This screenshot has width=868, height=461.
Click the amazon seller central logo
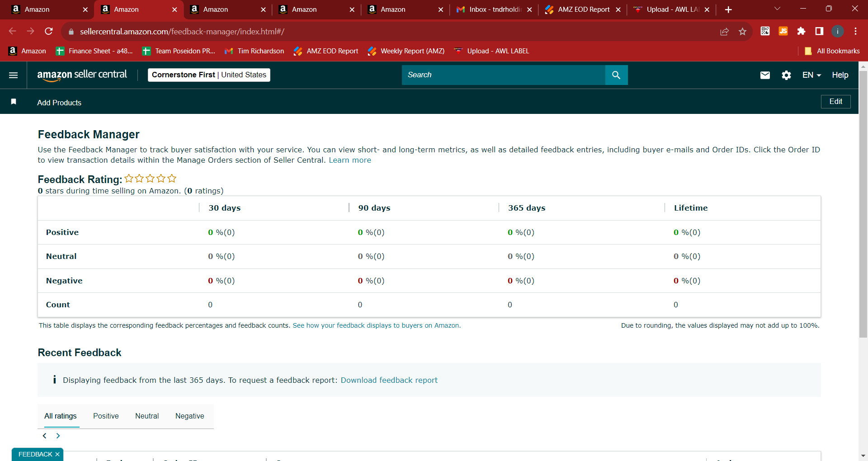82,75
